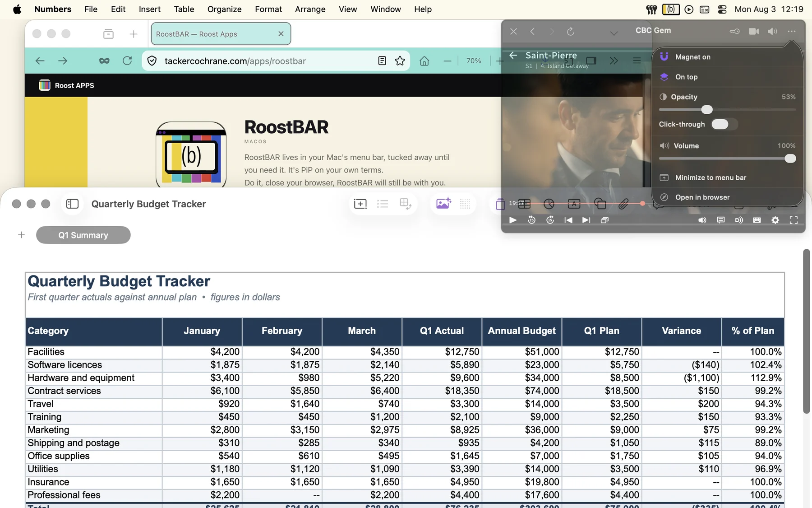The height and width of the screenshot is (508, 812).
Task: Go back in the RoostBAR browser window
Action: (40, 61)
